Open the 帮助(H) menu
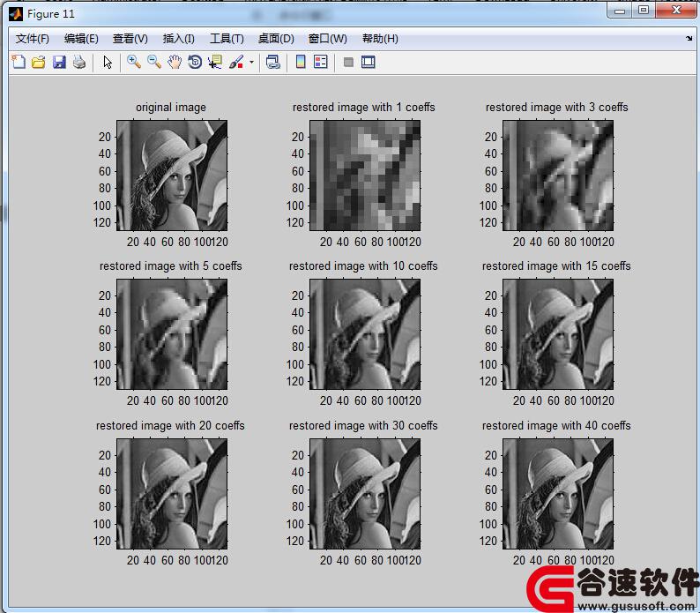Image resolution: width=700 pixels, height=613 pixels. (x=380, y=39)
